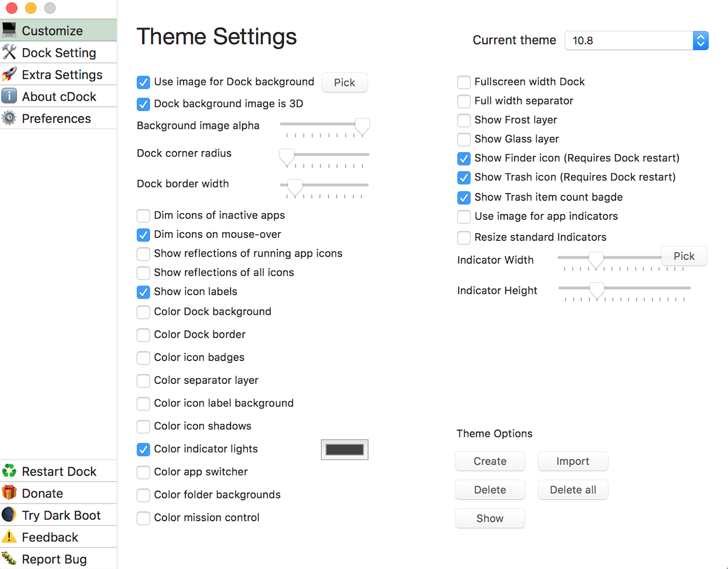Open the indicator lights color swatch

tap(345, 450)
